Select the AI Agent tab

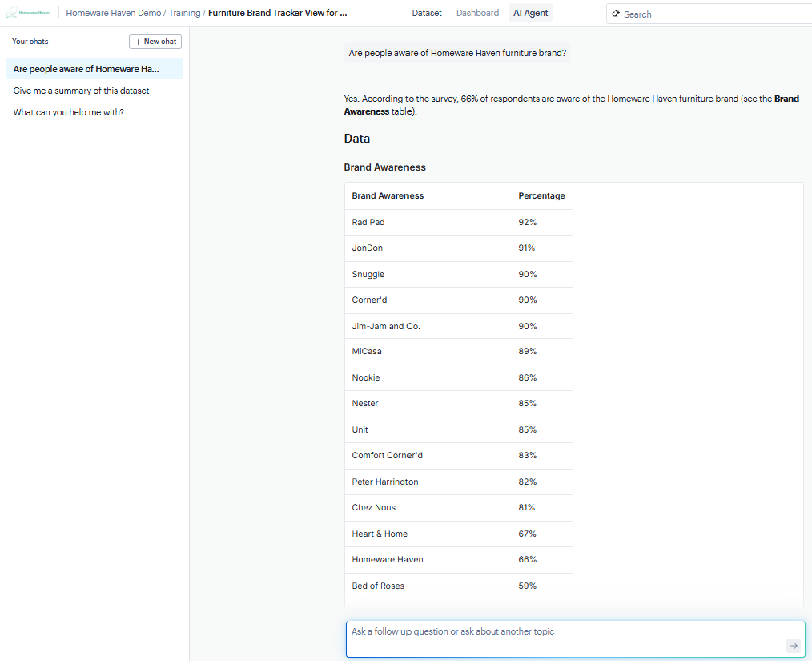[x=530, y=13]
